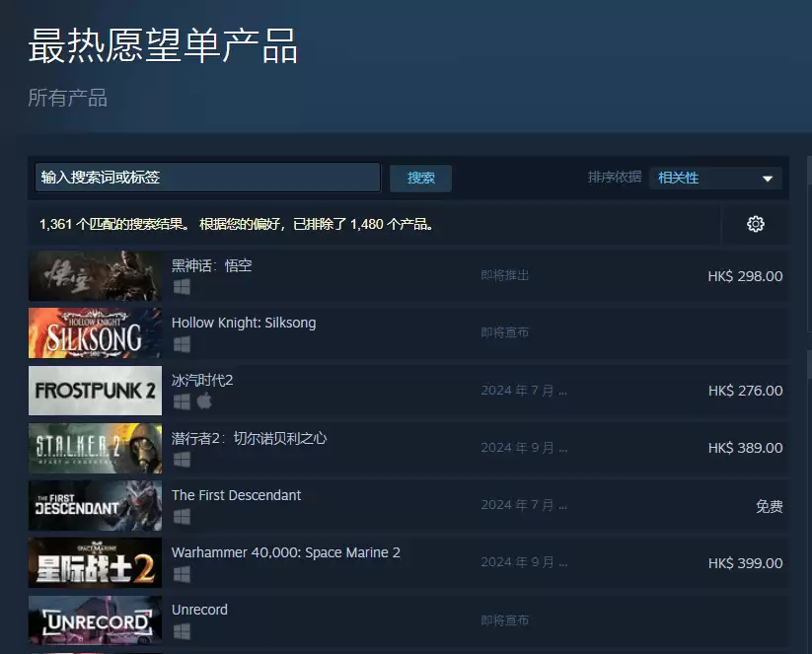The image size is (812, 654).
Task: Select Hollow Knight: Silksong title
Action: pyautogui.click(x=244, y=323)
